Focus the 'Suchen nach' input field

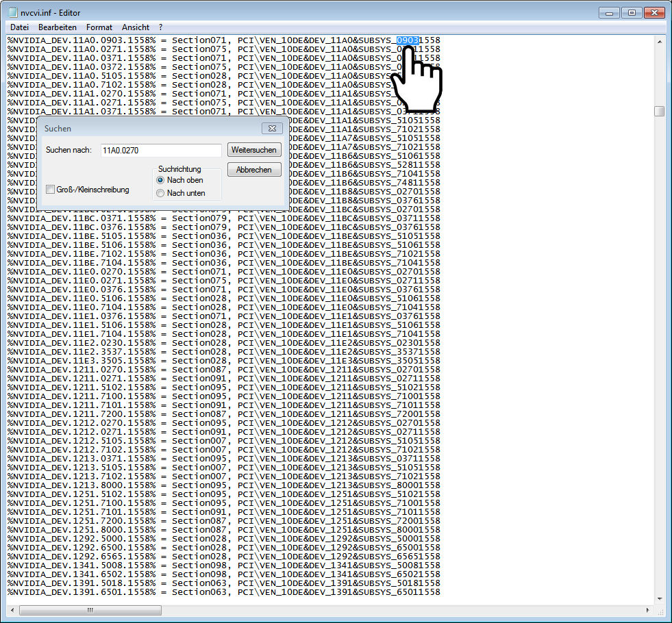click(x=161, y=151)
